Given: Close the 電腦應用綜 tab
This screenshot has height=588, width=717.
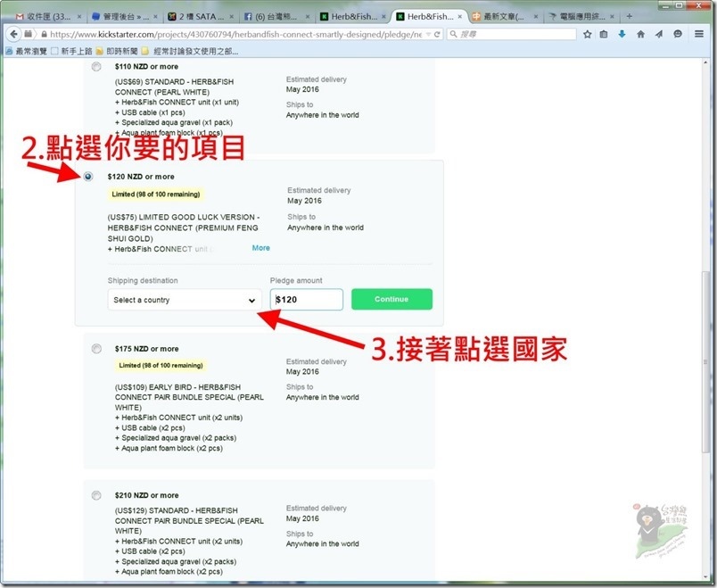Looking at the screenshot, I should [x=613, y=17].
